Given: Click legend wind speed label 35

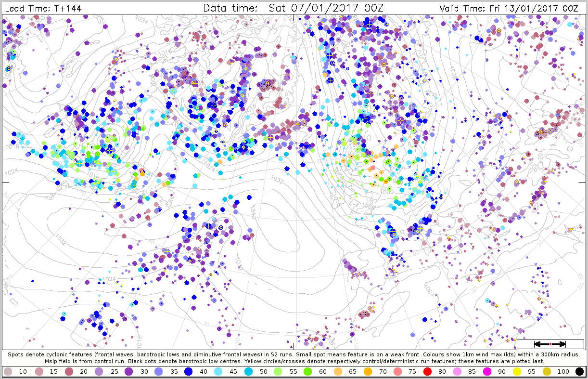Looking at the screenshot, I should (x=175, y=372).
